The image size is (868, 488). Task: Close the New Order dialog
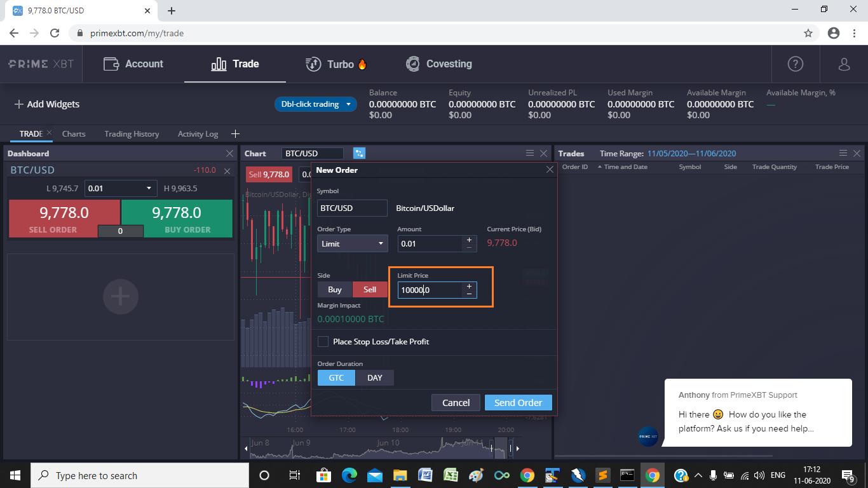coord(550,170)
